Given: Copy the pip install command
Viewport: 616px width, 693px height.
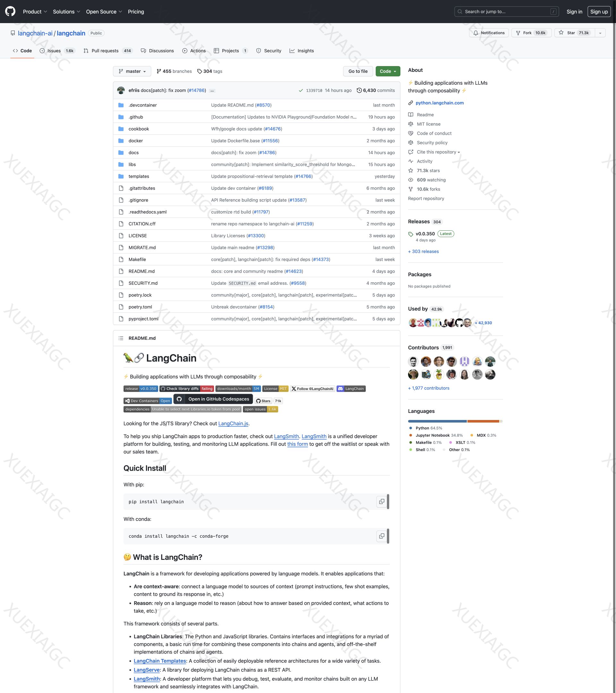Looking at the screenshot, I should [381, 501].
